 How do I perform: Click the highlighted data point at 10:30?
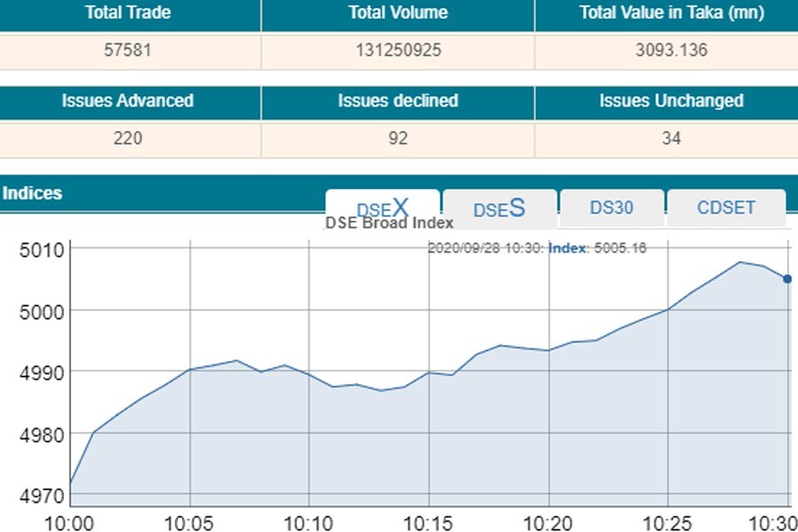click(787, 278)
